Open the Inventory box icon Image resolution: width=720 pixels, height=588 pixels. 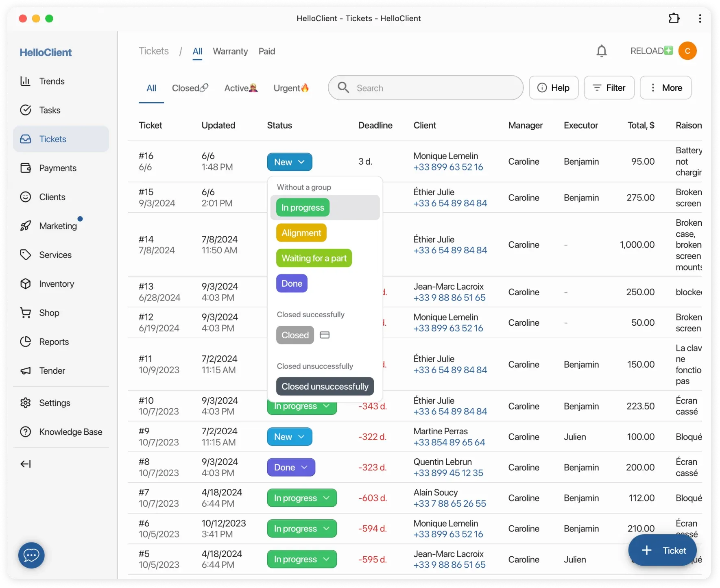25,283
